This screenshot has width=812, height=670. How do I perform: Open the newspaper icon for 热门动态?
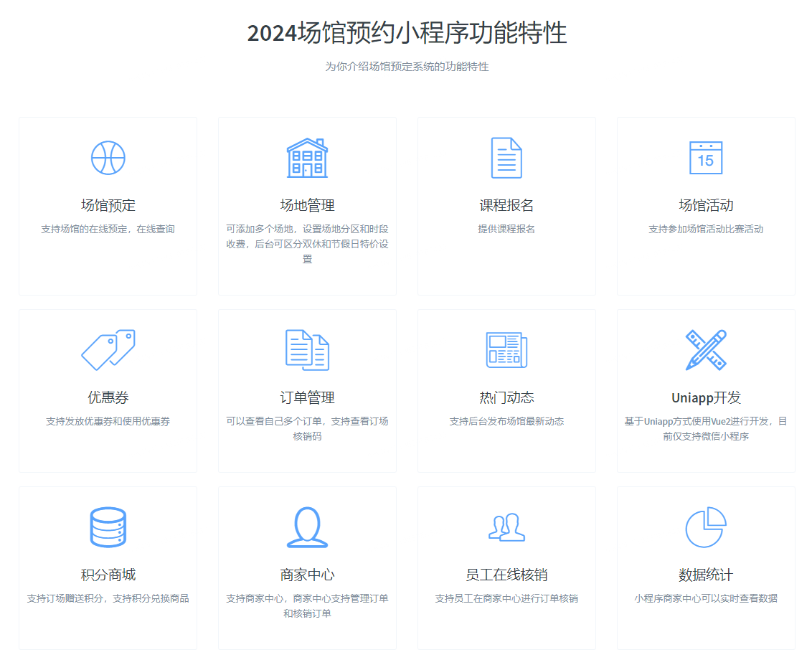coord(506,349)
